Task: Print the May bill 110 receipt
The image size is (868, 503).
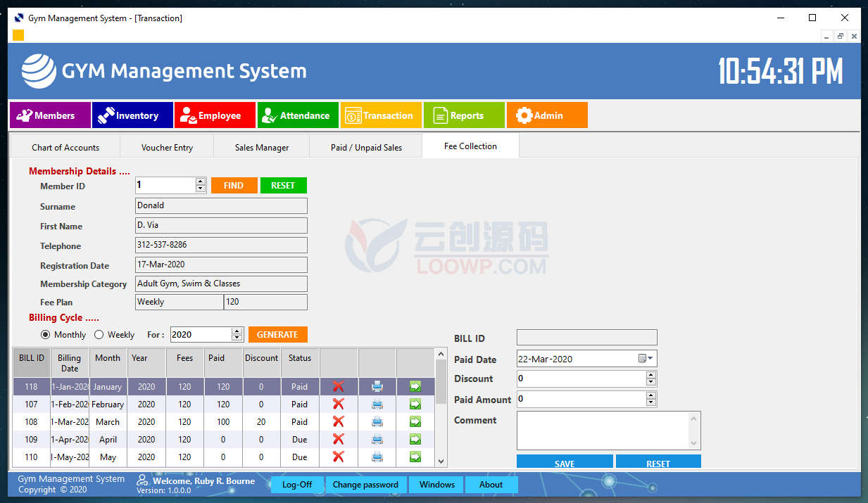Action: click(x=377, y=457)
